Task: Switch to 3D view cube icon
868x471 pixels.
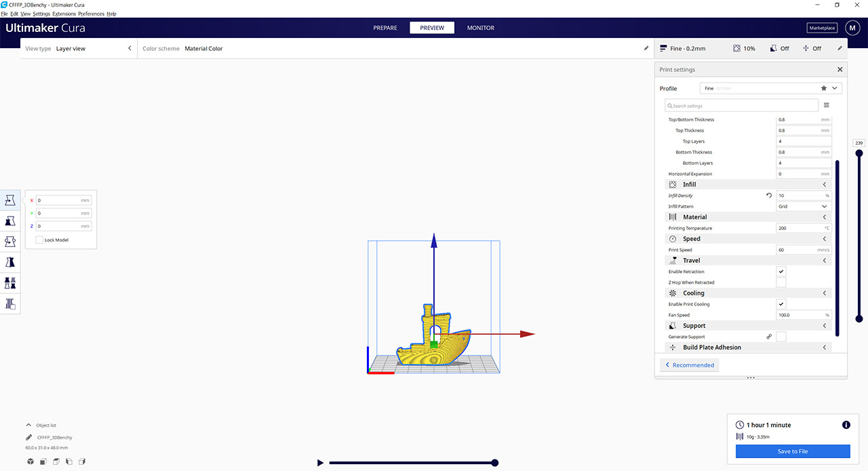Action: [x=31, y=461]
